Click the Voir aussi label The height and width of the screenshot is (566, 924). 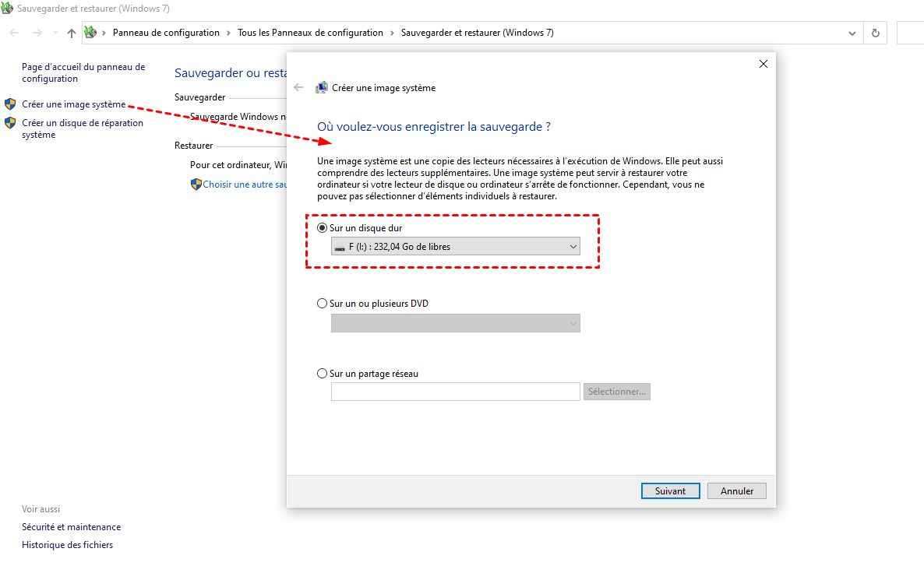[41, 509]
